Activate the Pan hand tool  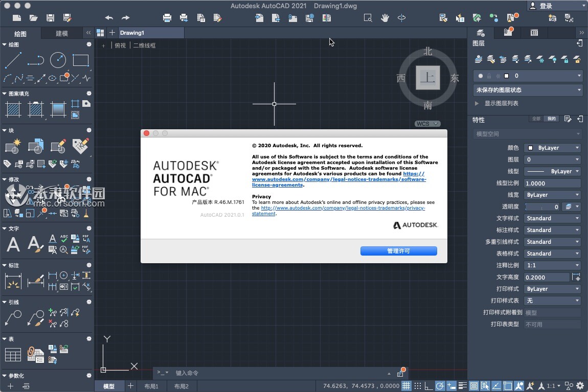(x=385, y=17)
